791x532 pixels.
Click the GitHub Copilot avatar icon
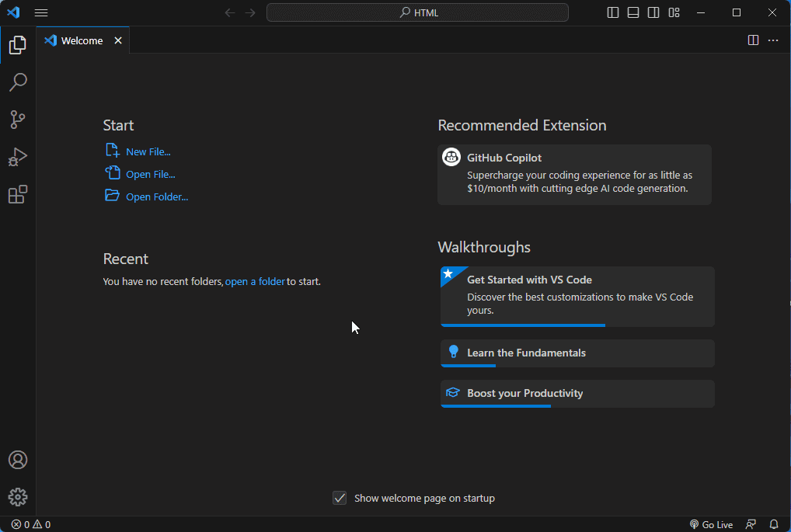(x=451, y=157)
